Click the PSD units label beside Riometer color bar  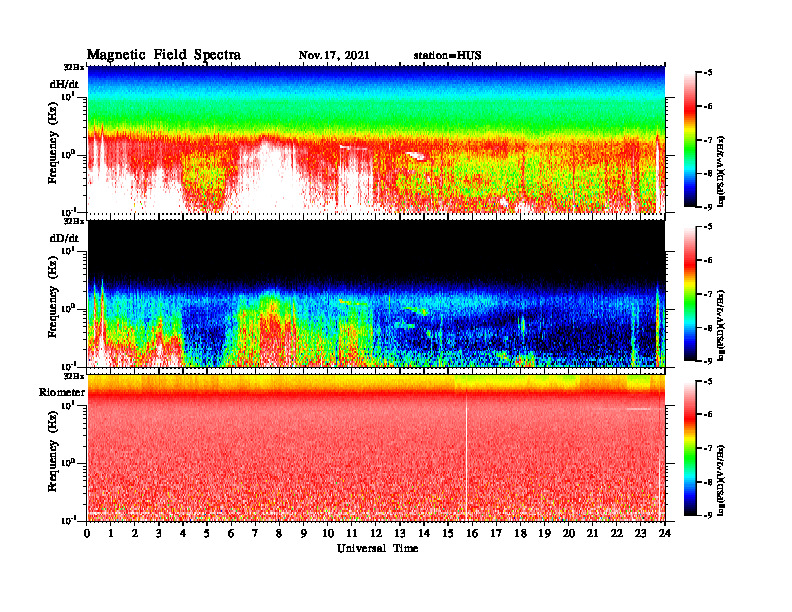pyautogui.click(x=721, y=480)
